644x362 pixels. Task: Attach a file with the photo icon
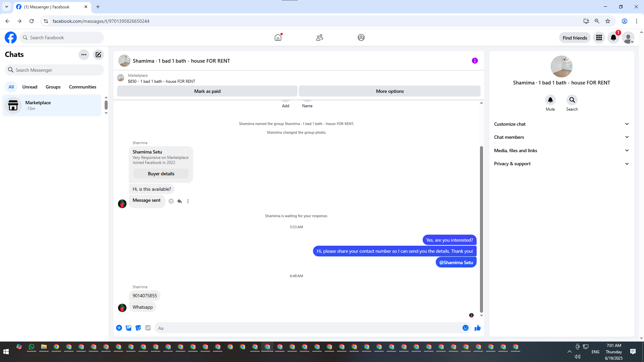[x=129, y=328]
